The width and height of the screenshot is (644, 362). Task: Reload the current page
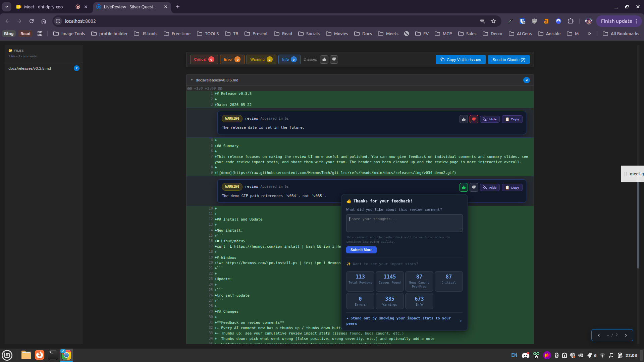click(x=32, y=21)
